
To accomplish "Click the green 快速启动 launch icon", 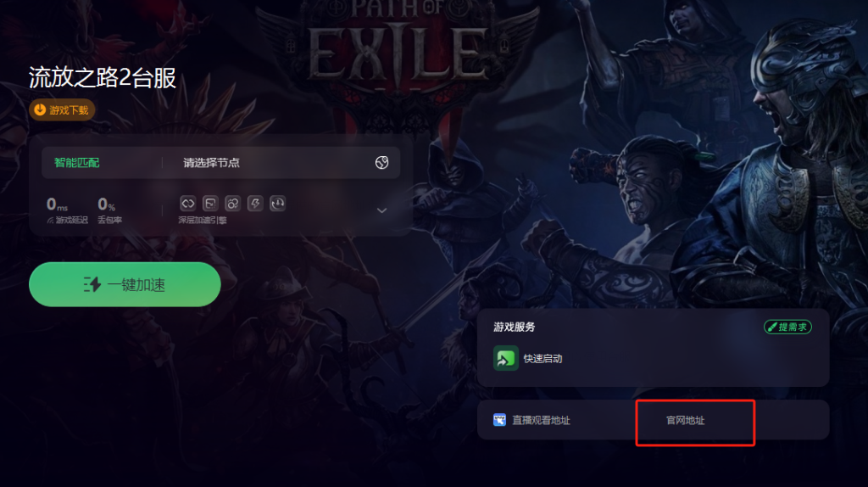I will pos(505,359).
